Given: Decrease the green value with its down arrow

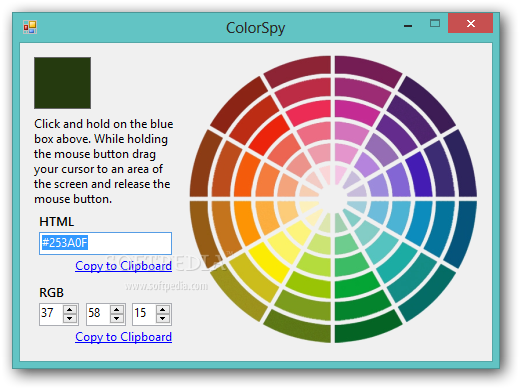Looking at the screenshot, I should [117, 318].
